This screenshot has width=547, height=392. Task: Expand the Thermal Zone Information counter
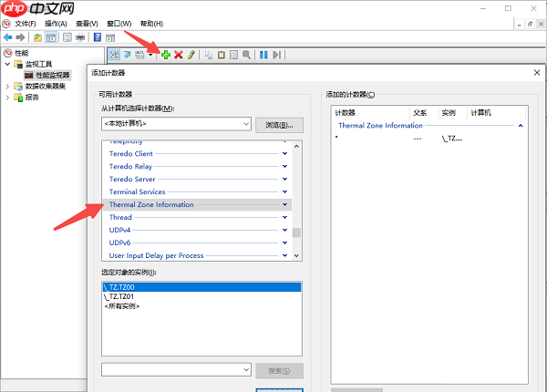285,205
